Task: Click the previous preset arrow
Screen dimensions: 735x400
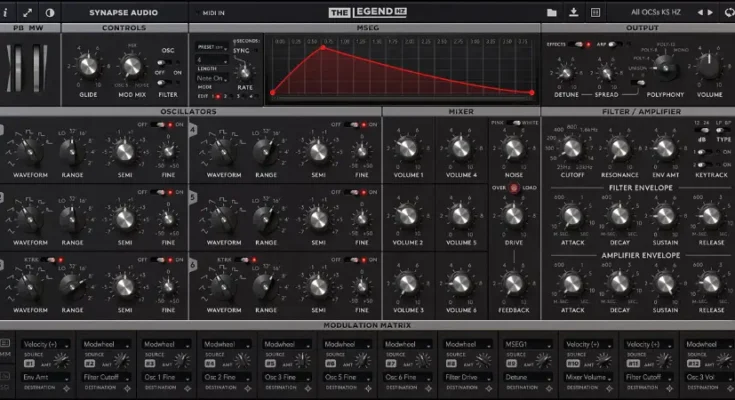Action: (701, 12)
